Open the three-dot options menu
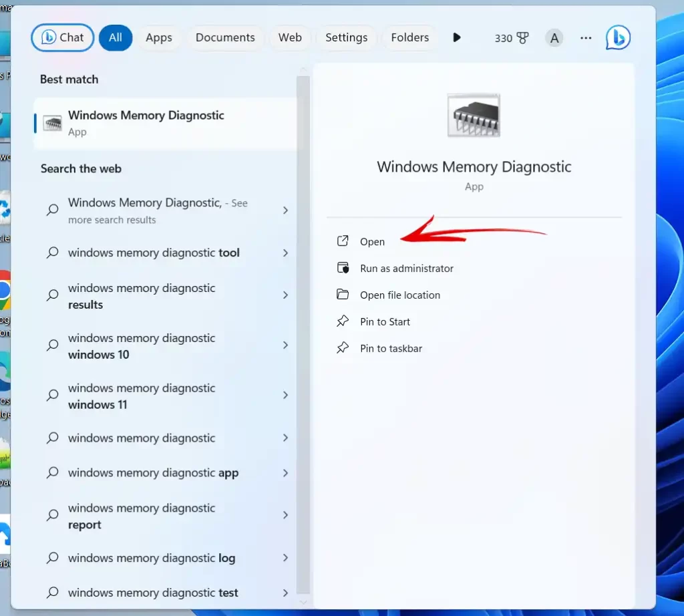Screen dimensions: 684x616 tap(586, 38)
